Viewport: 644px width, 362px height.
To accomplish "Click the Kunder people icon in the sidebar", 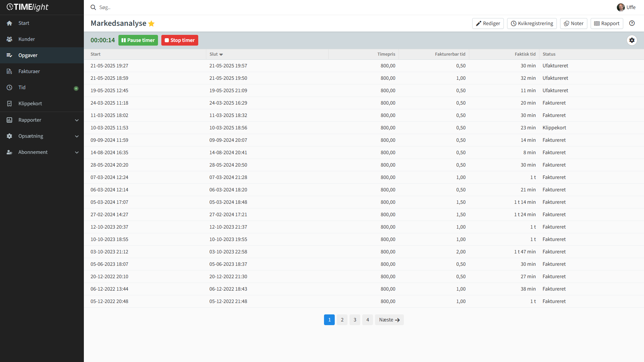I will pos(9,39).
